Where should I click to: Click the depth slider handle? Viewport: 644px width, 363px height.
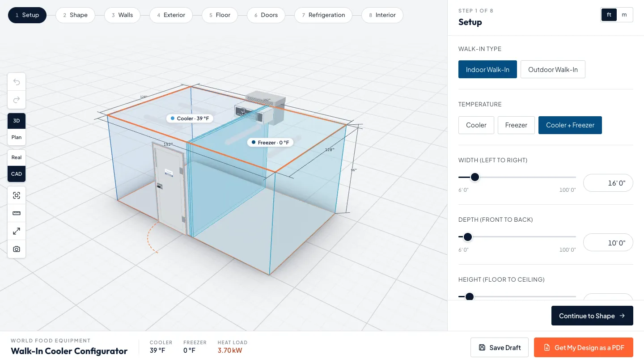point(467,236)
